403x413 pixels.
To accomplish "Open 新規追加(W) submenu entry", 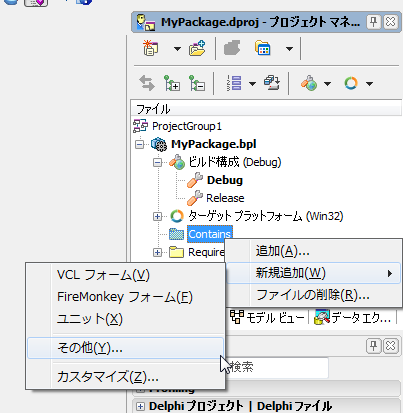I will [x=313, y=273].
